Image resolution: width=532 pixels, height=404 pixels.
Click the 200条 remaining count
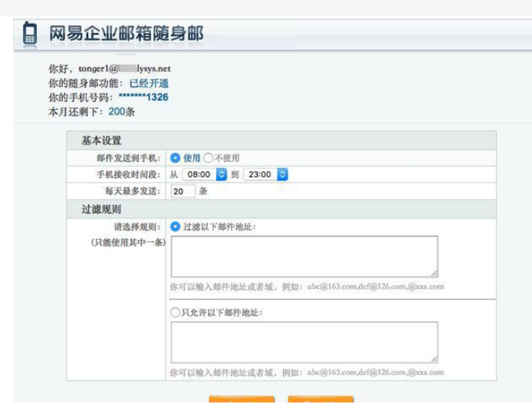(121, 111)
